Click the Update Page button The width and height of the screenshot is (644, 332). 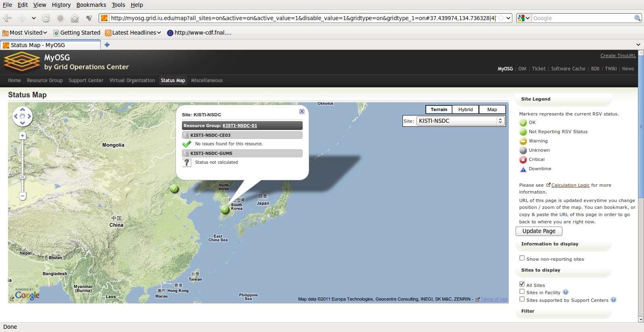point(539,231)
